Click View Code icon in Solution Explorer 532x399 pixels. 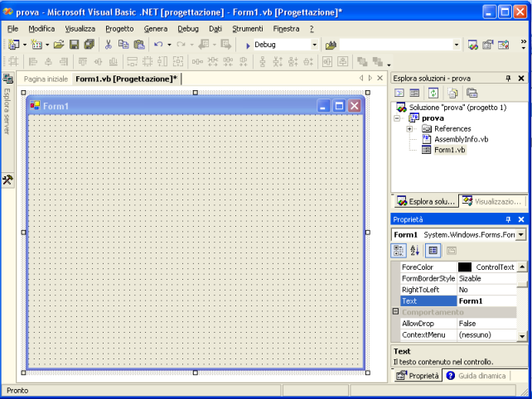pos(399,93)
